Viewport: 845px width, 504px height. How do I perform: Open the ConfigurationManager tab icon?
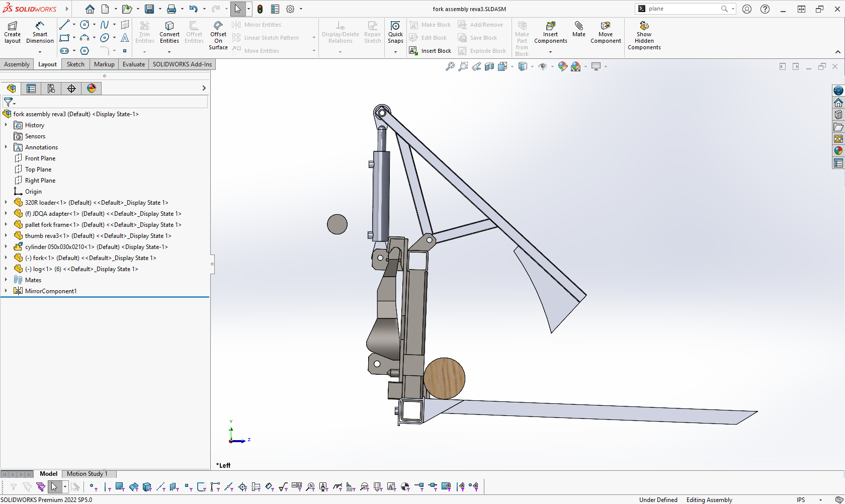[51, 89]
